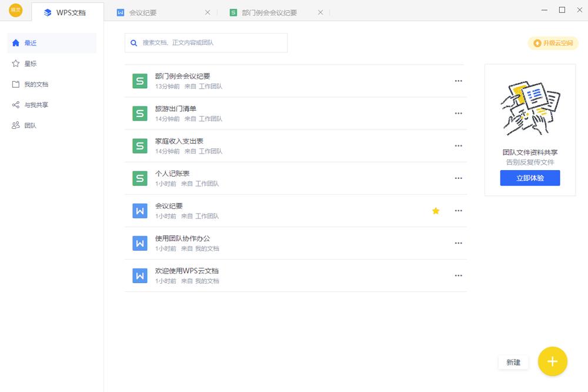Minimize the WPS window
The image size is (588, 392).
coord(544,10)
